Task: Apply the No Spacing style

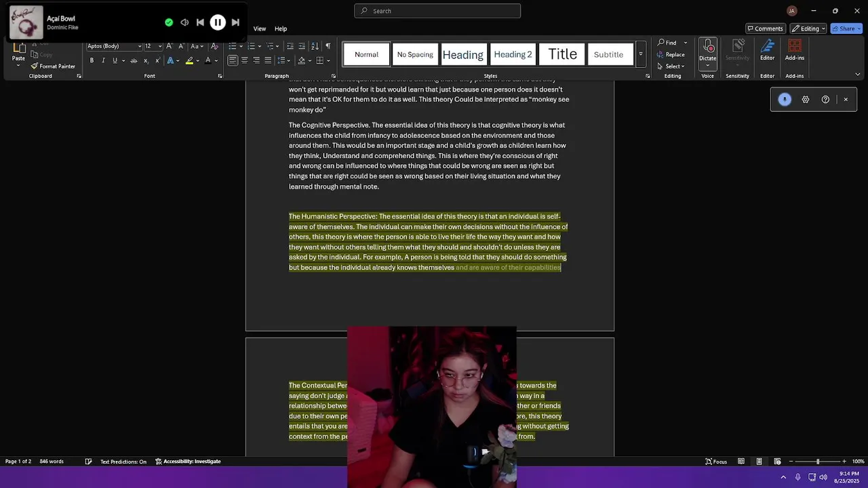Action: [x=415, y=54]
